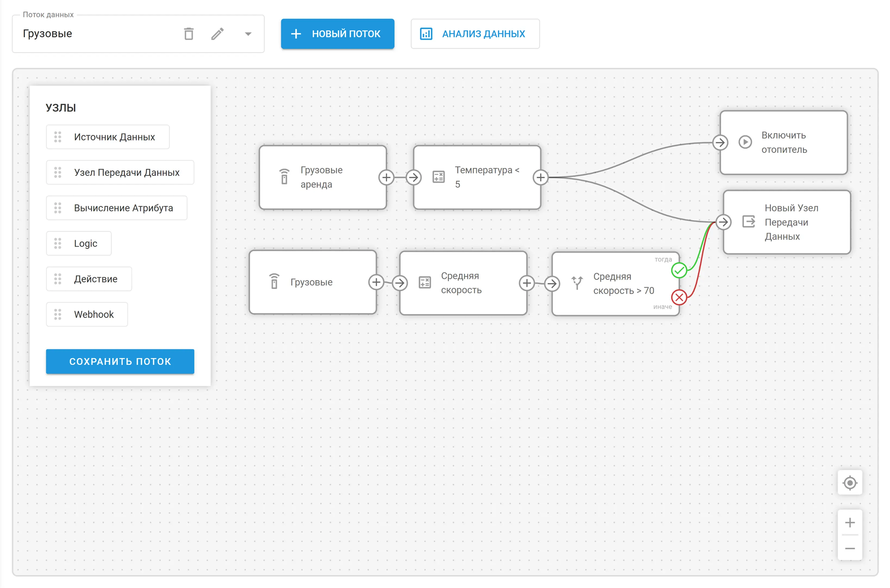Click the red X 'иначе' output connector
890x588 pixels.
pos(679,298)
